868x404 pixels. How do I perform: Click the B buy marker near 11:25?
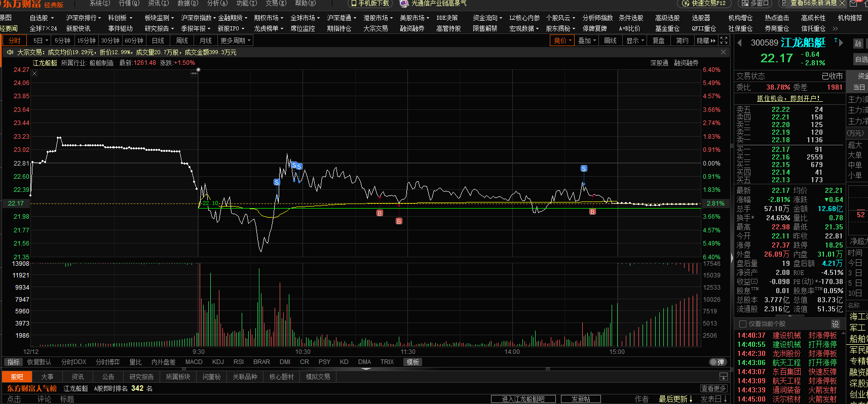point(399,221)
